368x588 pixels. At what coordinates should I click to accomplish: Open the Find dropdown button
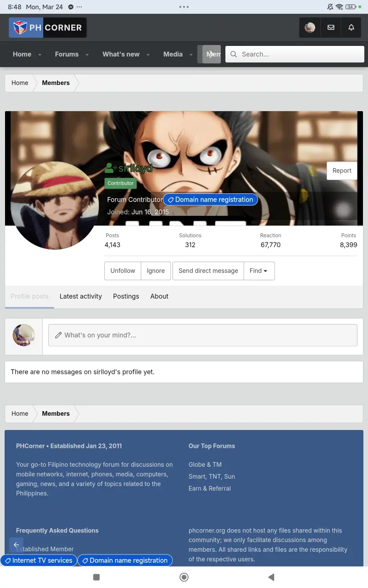click(259, 271)
